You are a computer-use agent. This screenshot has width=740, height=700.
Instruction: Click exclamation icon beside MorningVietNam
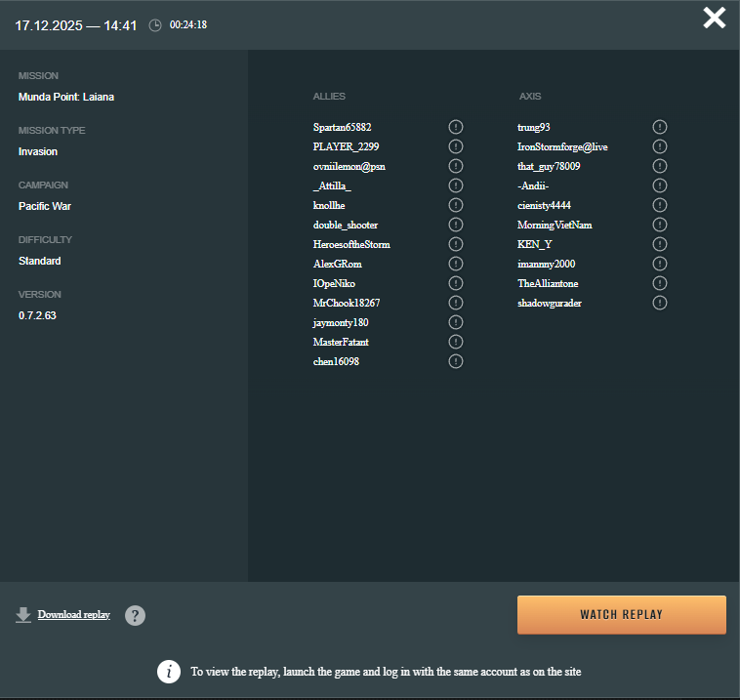[660, 225]
